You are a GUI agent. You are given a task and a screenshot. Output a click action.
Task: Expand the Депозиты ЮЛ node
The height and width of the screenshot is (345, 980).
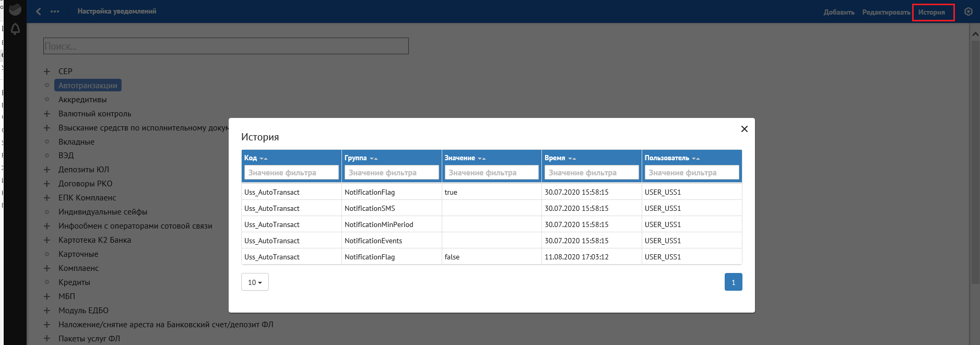[x=47, y=170]
